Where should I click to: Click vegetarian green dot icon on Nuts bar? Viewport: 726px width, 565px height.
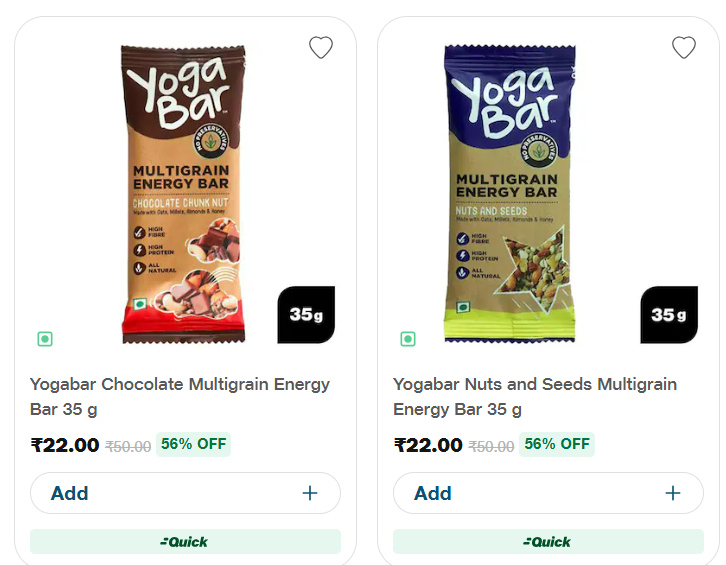[x=407, y=339]
